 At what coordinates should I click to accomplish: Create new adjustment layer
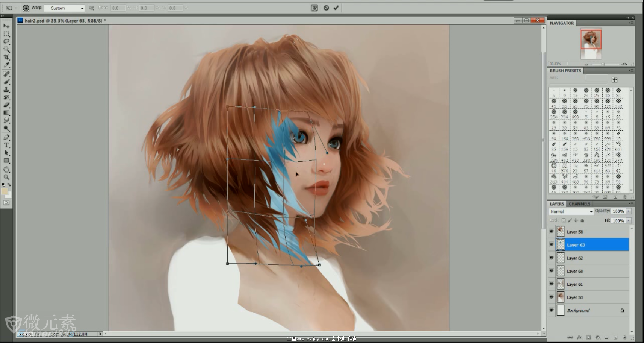coord(597,337)
